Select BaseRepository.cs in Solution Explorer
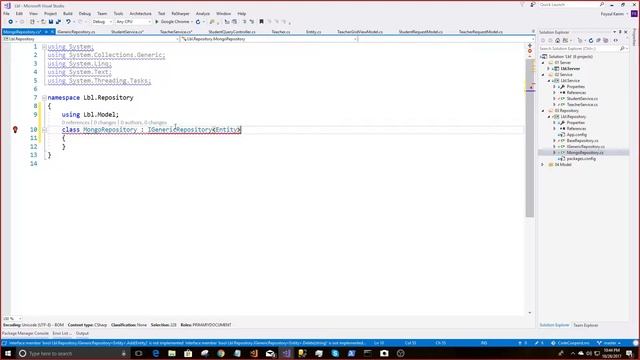The image size is (640, 360). pos(582,140)
